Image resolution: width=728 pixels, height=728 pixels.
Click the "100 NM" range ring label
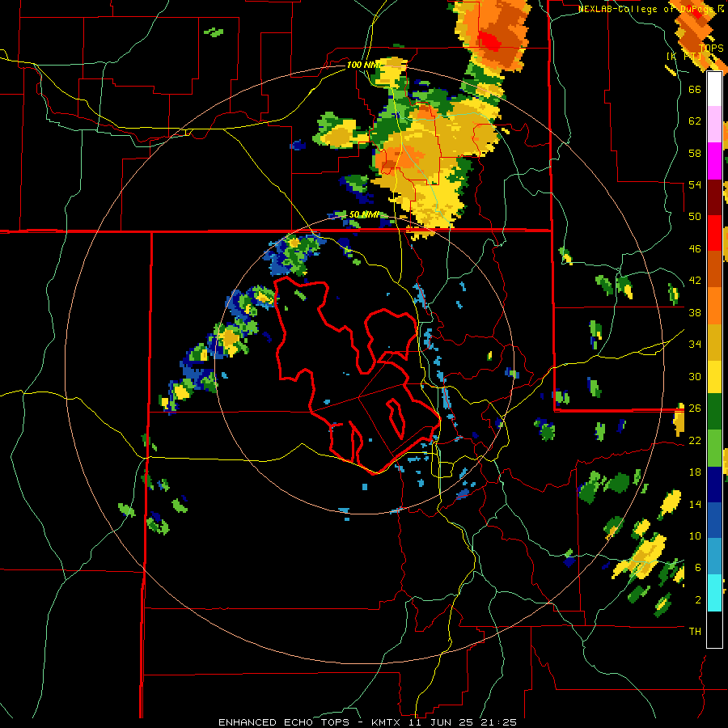coord(363,65)
